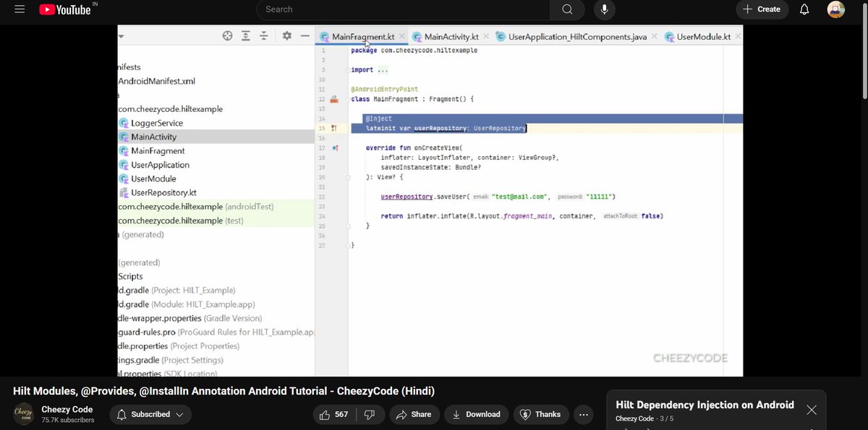Image resolution: width=868 pixels, height=430 pixels.
Task: Focus the YouTube search box
Action: coord(403,9)
